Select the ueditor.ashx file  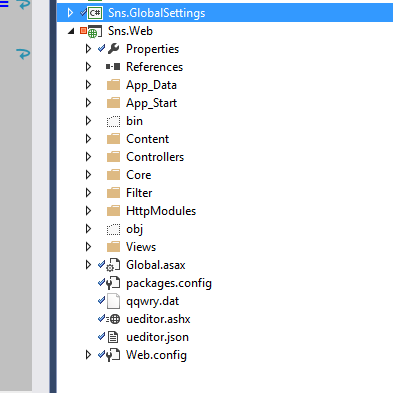pos(158,319)
